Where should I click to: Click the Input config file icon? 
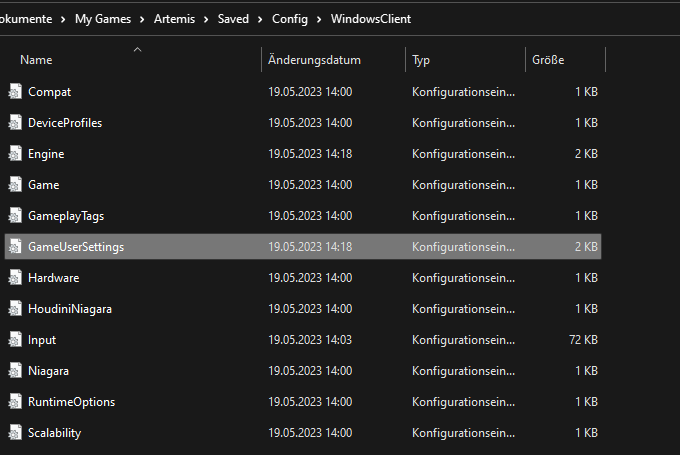tap(15, 340)
